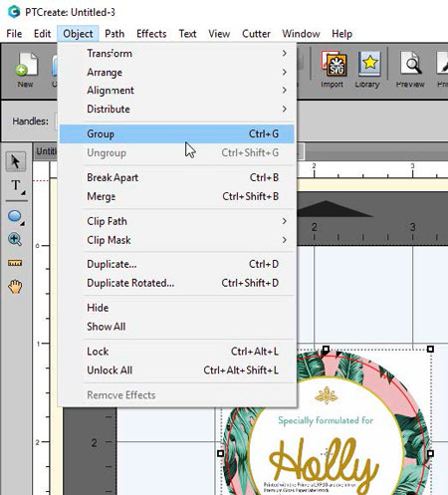Screen dimensions: 448x495
Task: Select the Text tool
Action: coord(16,186)
